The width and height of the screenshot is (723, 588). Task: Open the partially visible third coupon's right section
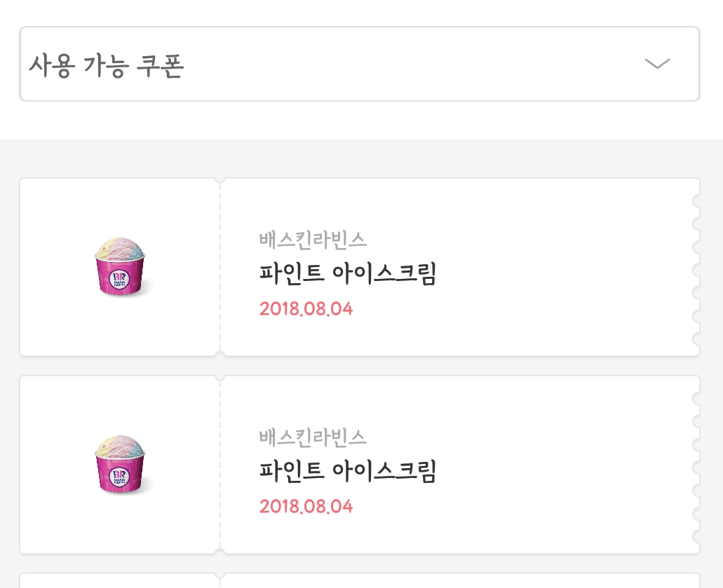tap(459, 581)
